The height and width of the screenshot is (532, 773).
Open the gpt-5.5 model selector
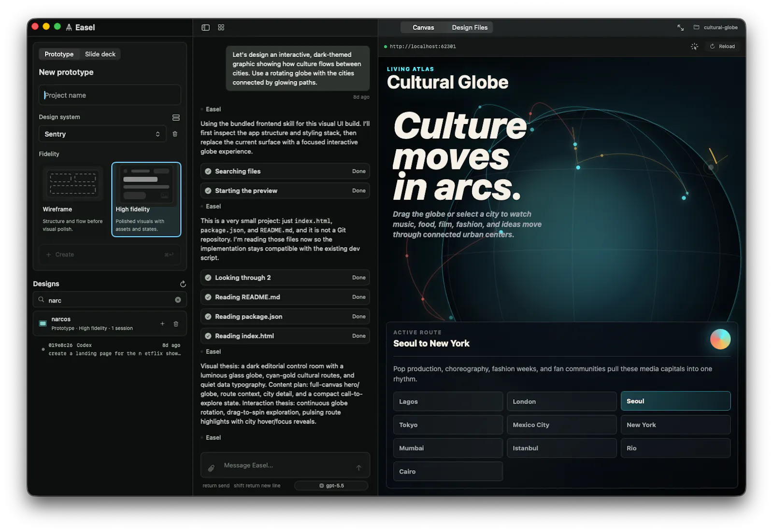coord(331,486)
